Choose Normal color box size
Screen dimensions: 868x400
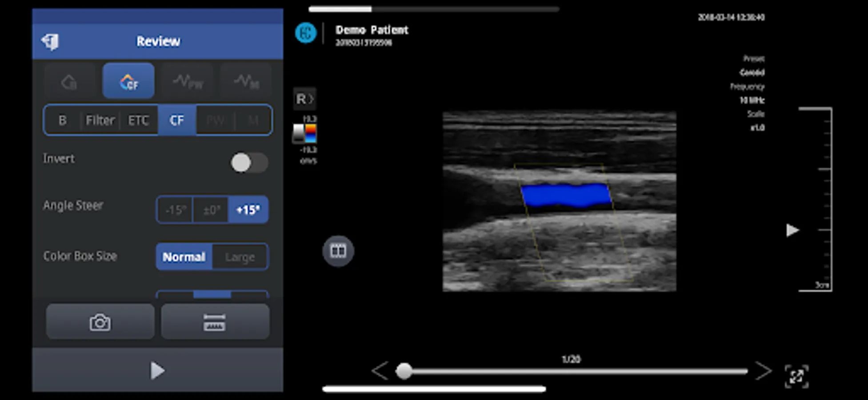pyautogui.click(x=184, y=256)
